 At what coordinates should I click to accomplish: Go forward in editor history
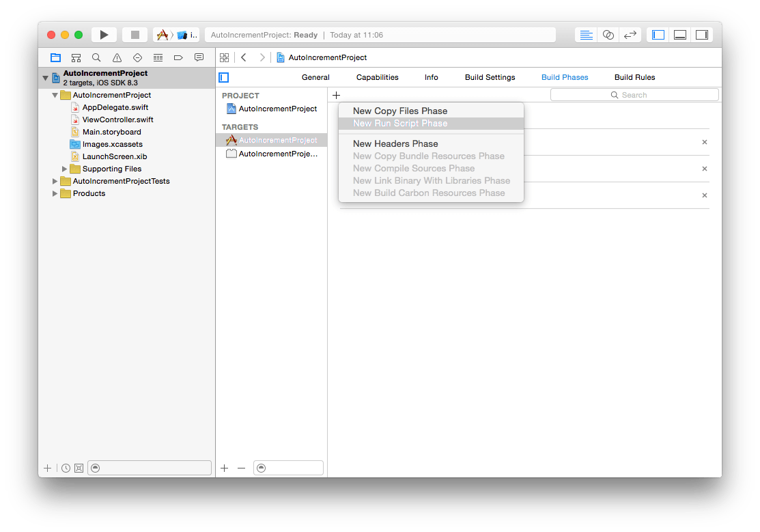pos(262,58)
